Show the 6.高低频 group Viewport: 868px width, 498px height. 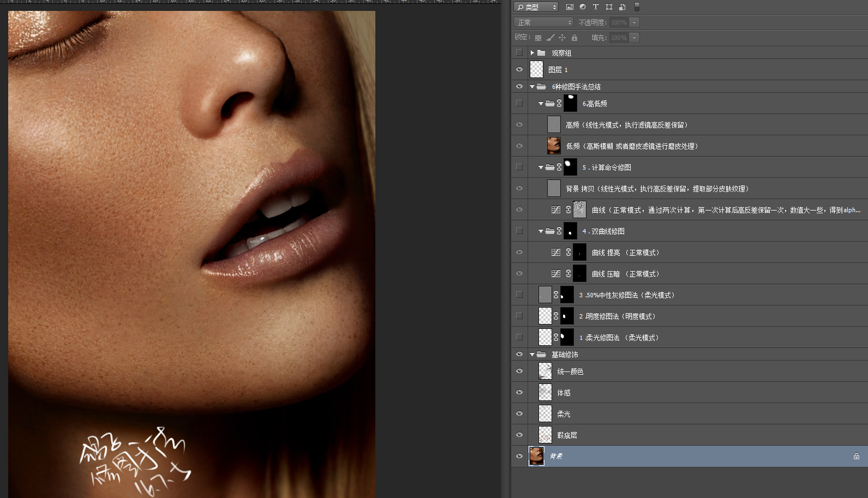[x=519, y=103]
